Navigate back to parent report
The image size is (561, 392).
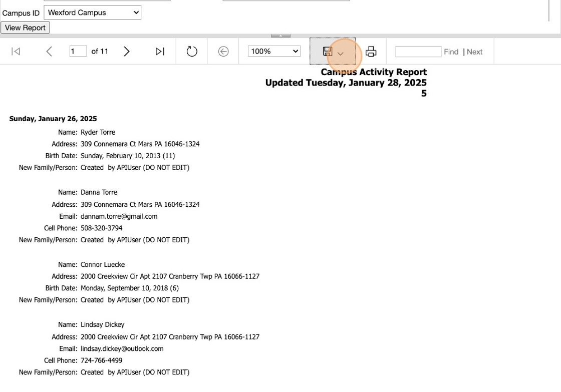point(223,52)
